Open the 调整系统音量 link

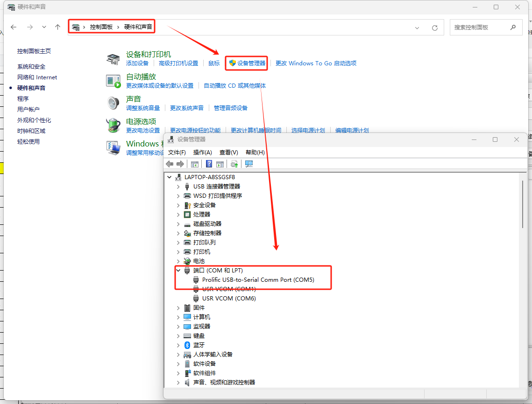pyautogui.click(x=143, y=108)
